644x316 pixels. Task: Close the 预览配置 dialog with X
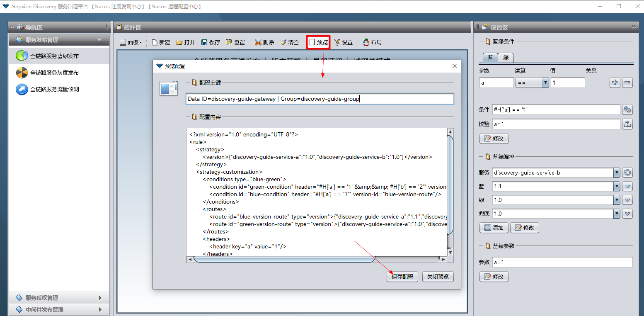[454, 66]
